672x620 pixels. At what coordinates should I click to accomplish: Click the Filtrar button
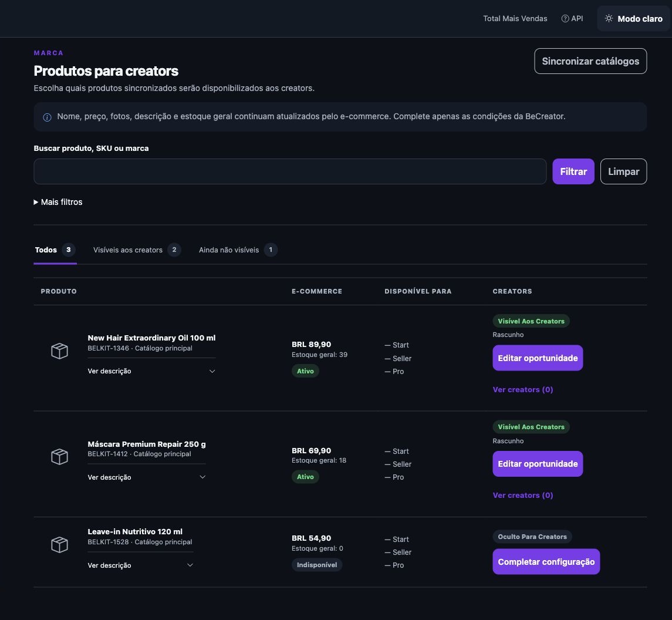click(x=573, y=171)
